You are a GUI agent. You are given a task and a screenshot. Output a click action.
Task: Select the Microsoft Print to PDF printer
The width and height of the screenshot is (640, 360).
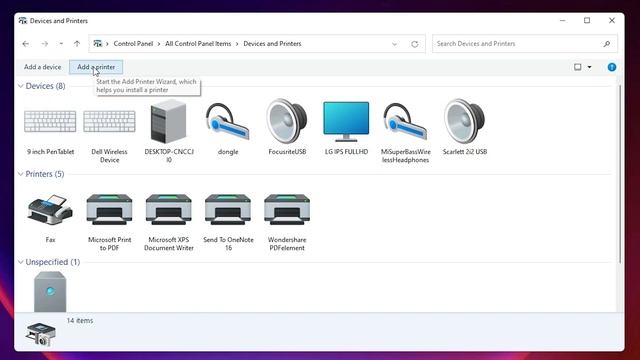109,210
